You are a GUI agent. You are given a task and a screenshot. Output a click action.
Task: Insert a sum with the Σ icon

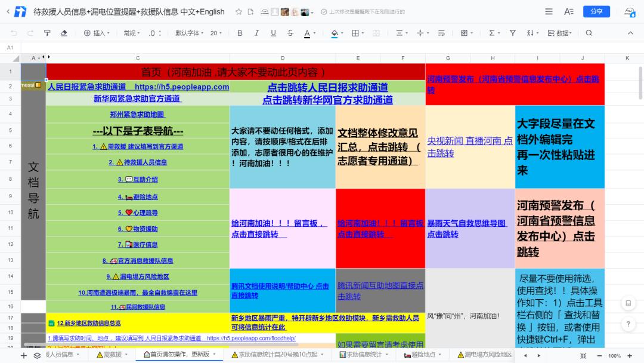[491, 33]
